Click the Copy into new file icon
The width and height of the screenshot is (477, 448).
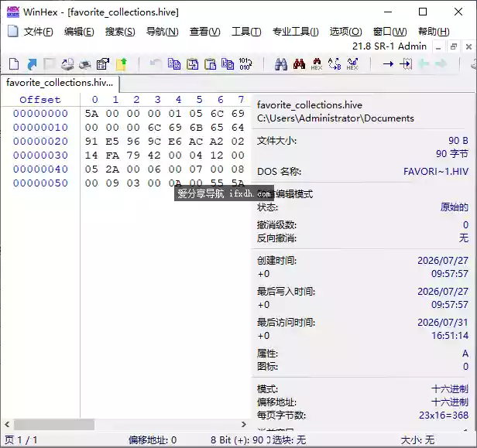click(192, 64)
